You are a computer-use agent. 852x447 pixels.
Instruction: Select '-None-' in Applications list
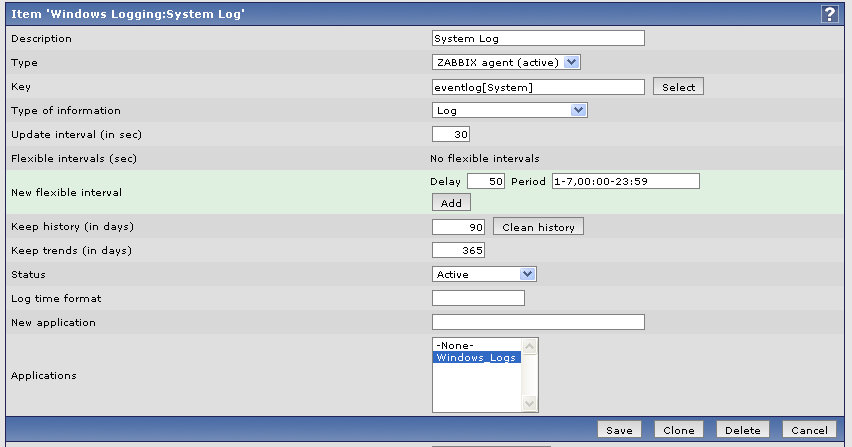click(477, 345)
